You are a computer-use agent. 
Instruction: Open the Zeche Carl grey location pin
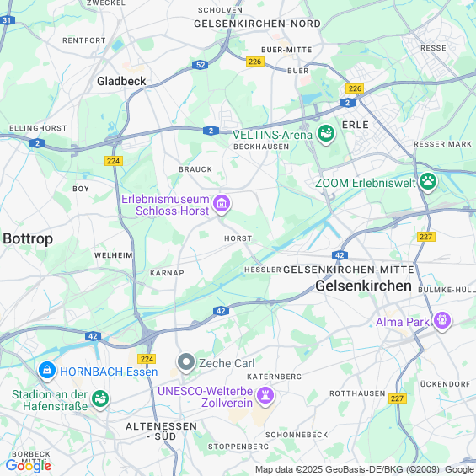186,362
